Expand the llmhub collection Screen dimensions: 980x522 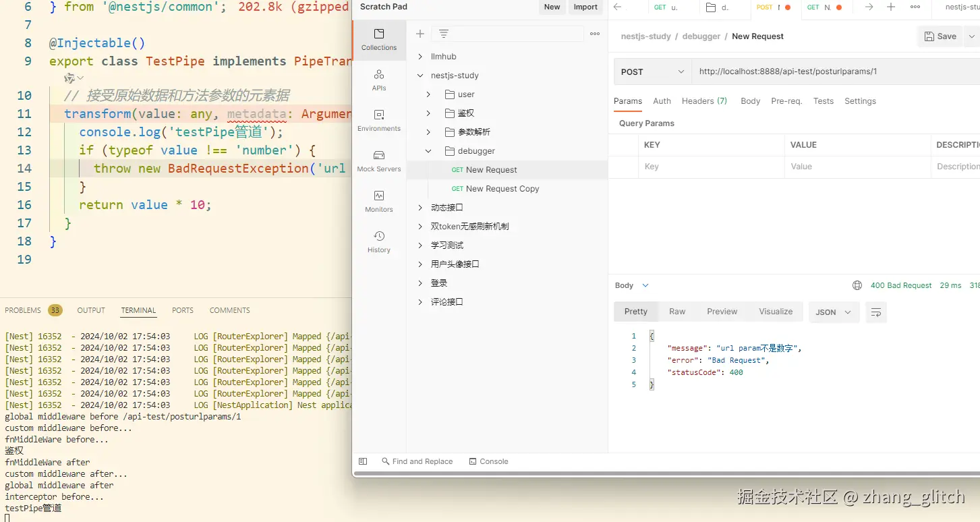420,57
